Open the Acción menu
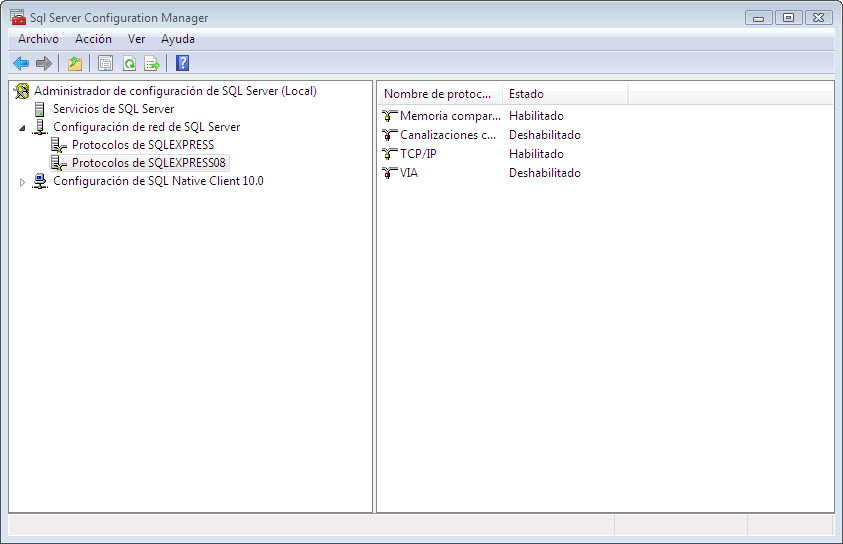Viewport: 843px width, 544px height. pos(94,39)
